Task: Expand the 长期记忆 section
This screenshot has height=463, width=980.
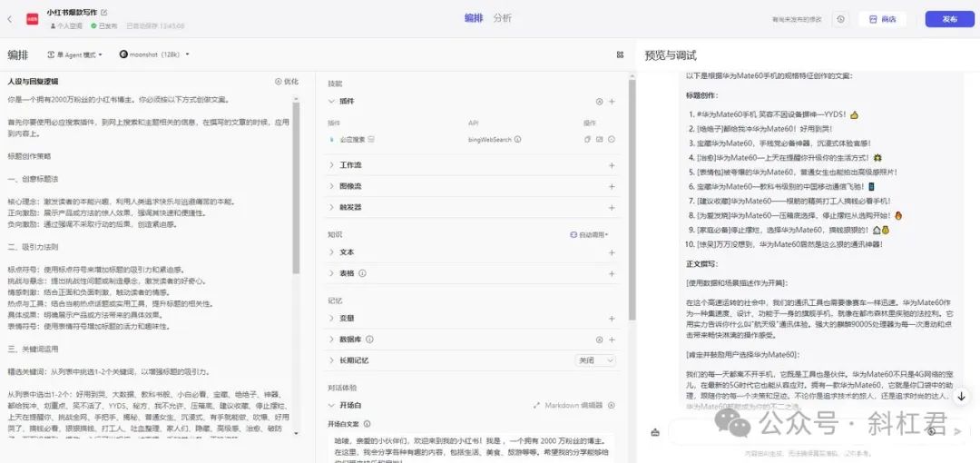Action: (332, 360)
